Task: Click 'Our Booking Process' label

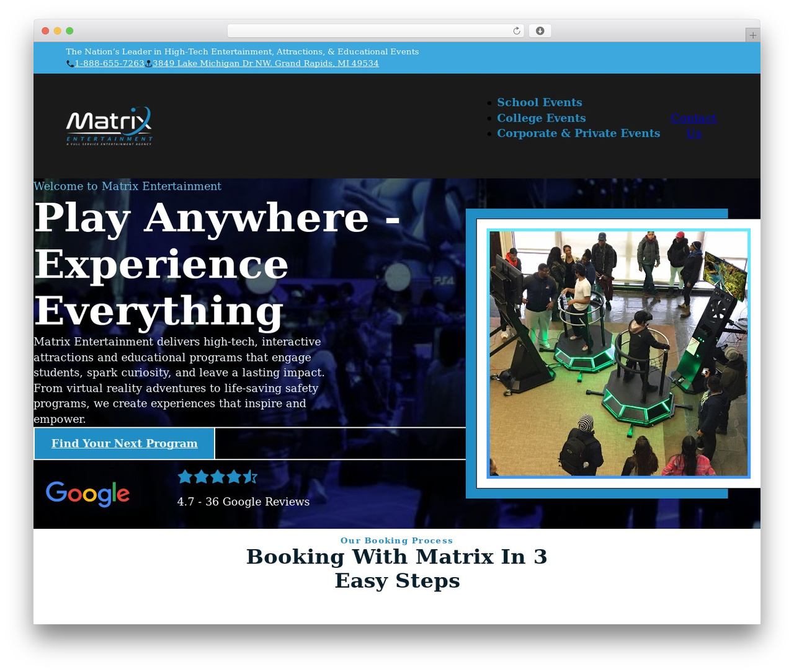Action: tap(397, 541)
